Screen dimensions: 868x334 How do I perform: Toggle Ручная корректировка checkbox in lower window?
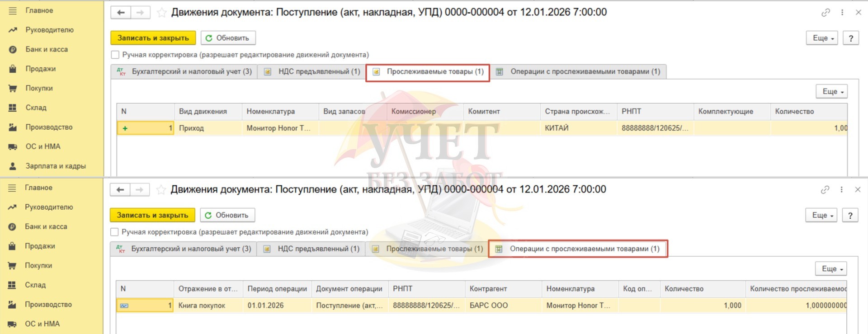coord(114,232)
